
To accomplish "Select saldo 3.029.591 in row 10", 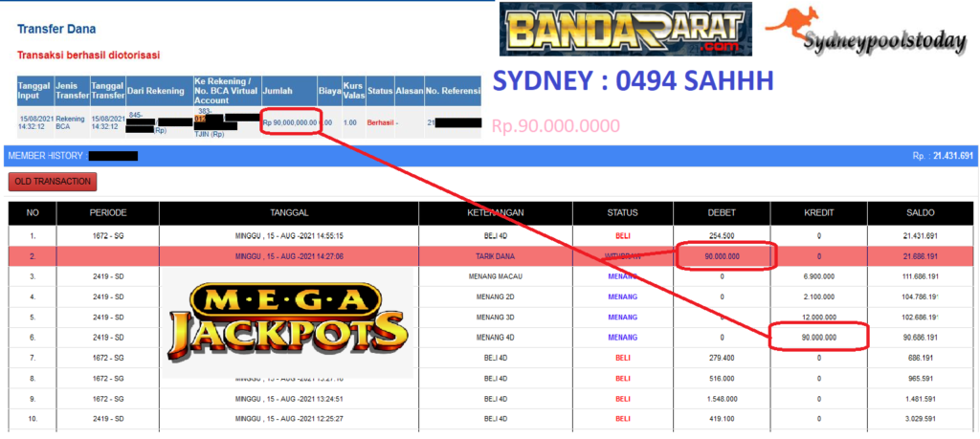I will click(x=921, y=418).
